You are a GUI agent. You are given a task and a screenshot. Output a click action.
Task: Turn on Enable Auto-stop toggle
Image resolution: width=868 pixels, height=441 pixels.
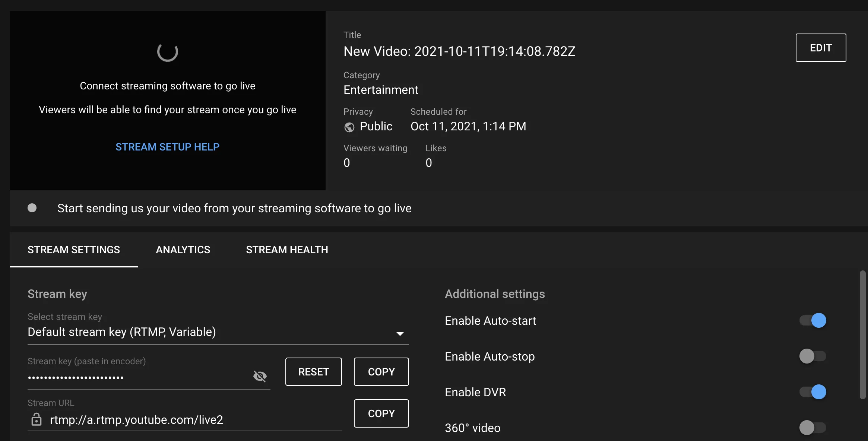(x=812, y=356)
